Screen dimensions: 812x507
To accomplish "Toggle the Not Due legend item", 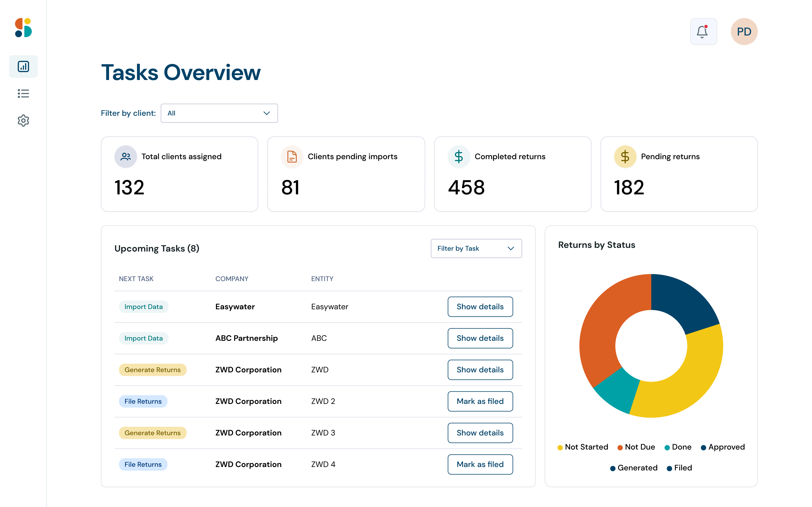I will tap(636, 447).
